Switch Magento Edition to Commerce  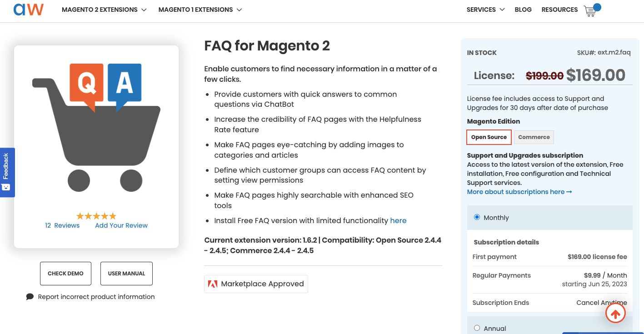[x=534, y=137]
